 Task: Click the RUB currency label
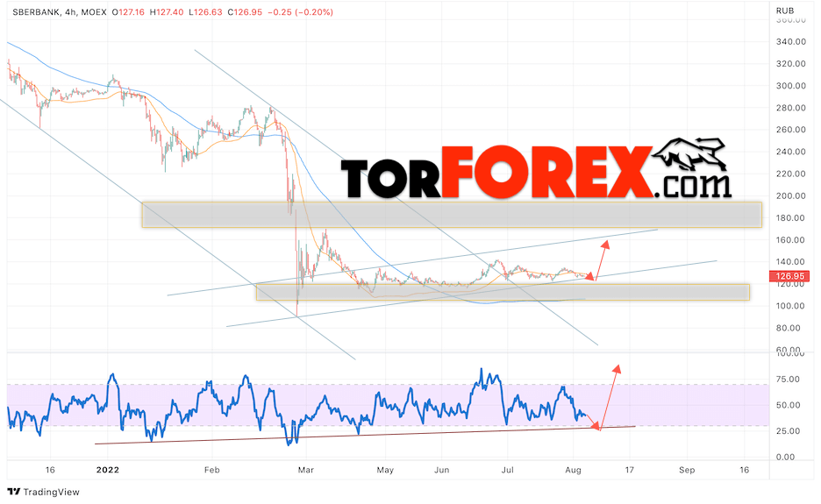pos(785,11)
